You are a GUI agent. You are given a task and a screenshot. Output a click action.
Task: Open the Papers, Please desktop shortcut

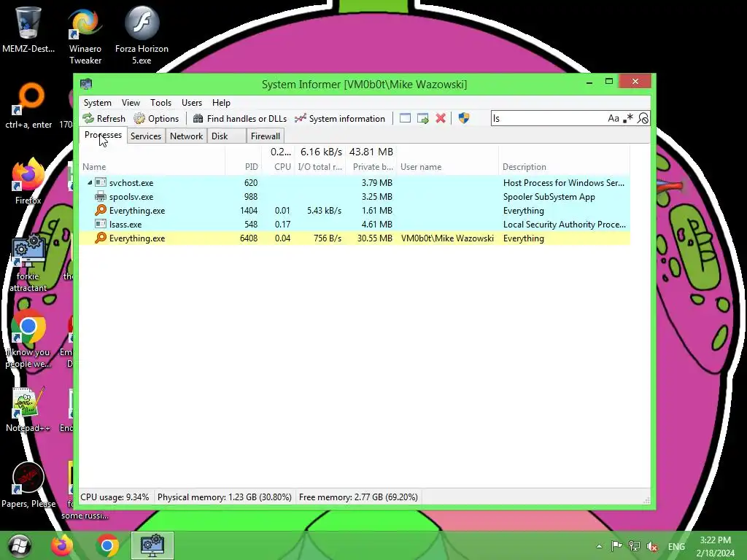[x=28, y=485]
